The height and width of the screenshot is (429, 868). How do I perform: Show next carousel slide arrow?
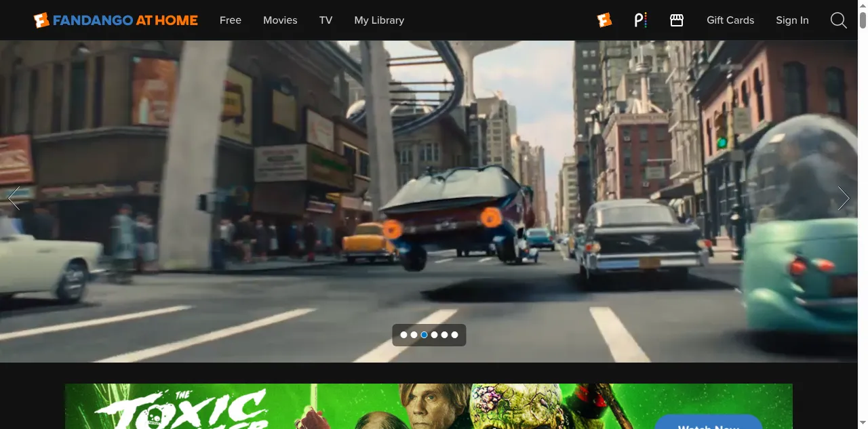[844, 198]
